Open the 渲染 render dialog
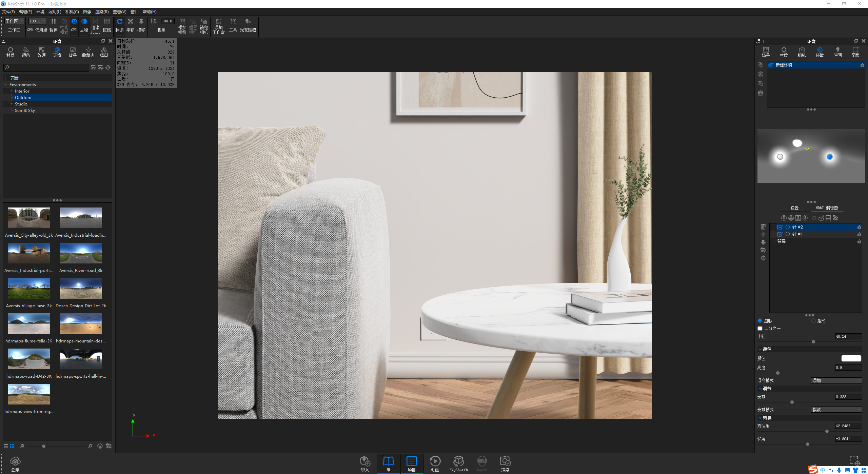The width and height of the screenshot is (868, 474). (x=505, y=464)
